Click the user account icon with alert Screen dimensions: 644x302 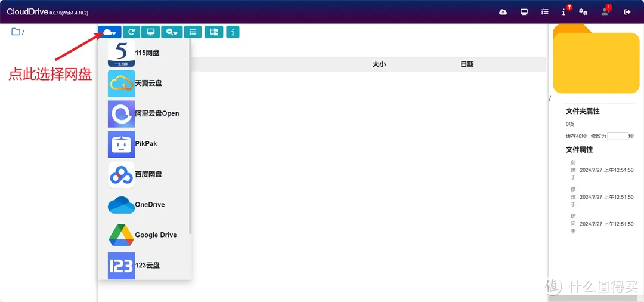pyautogui.click(x=606, y=11)
